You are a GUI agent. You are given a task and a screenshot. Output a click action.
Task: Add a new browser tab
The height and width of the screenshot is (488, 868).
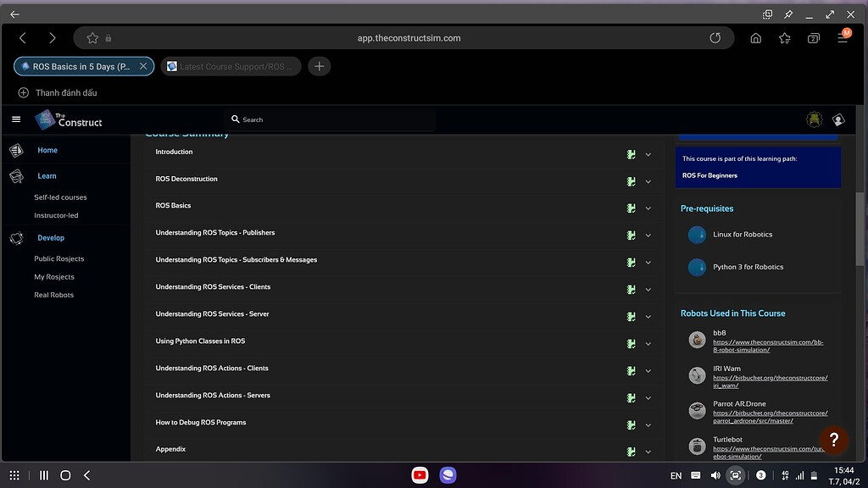[x=319, y=66]
